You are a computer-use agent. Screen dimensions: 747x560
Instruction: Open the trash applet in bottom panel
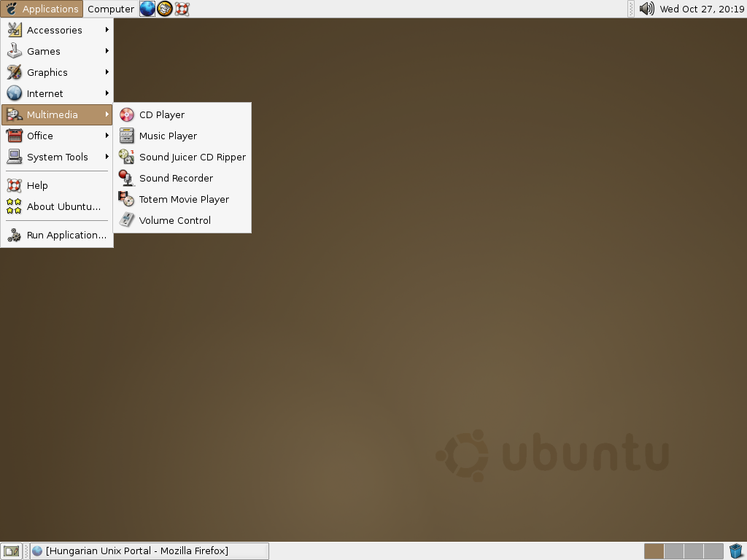737,551
